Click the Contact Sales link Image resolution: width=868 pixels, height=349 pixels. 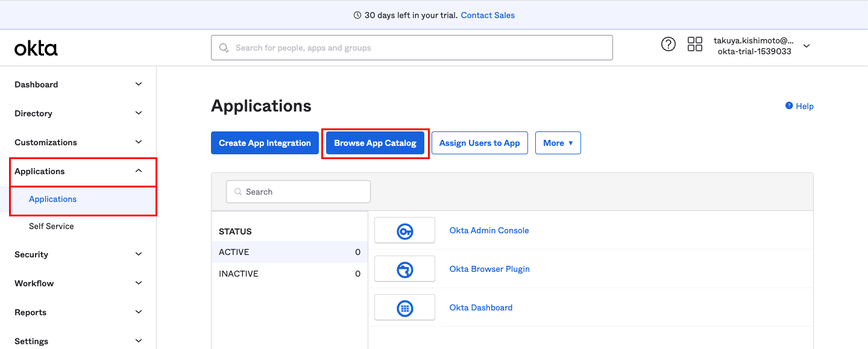488,15
